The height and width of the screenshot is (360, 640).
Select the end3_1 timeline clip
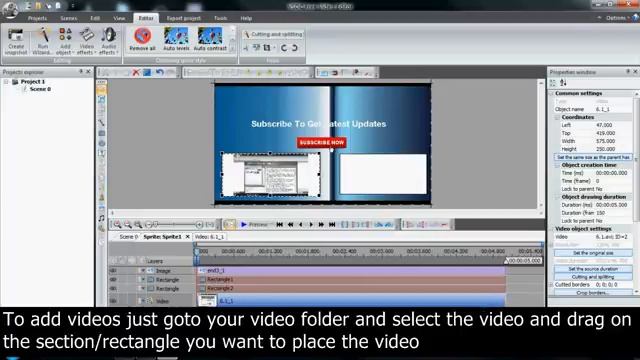click(x=351, y=270)
